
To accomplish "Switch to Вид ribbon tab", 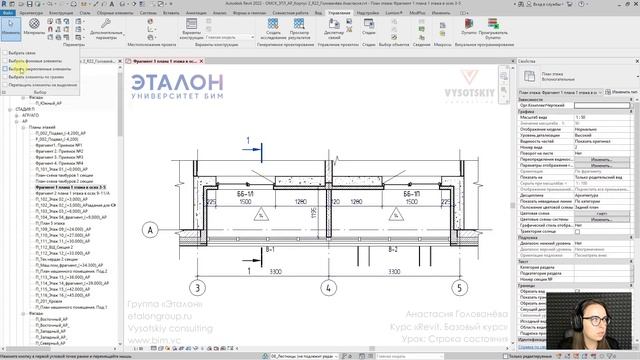I will tap(318, 13).
